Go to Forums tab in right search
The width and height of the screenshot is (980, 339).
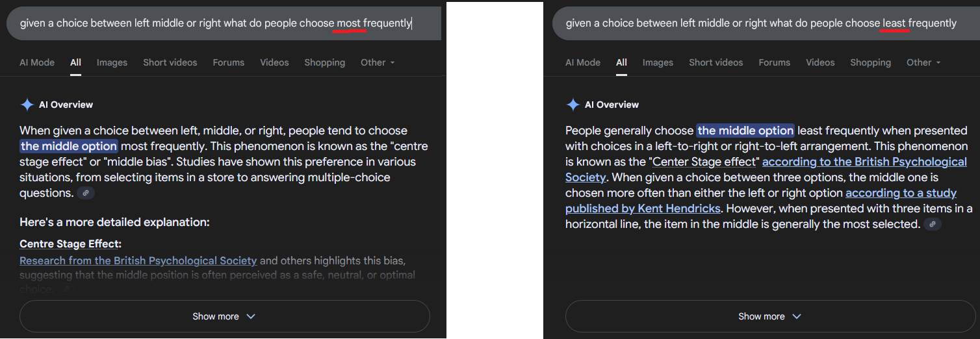coord(775,62)
